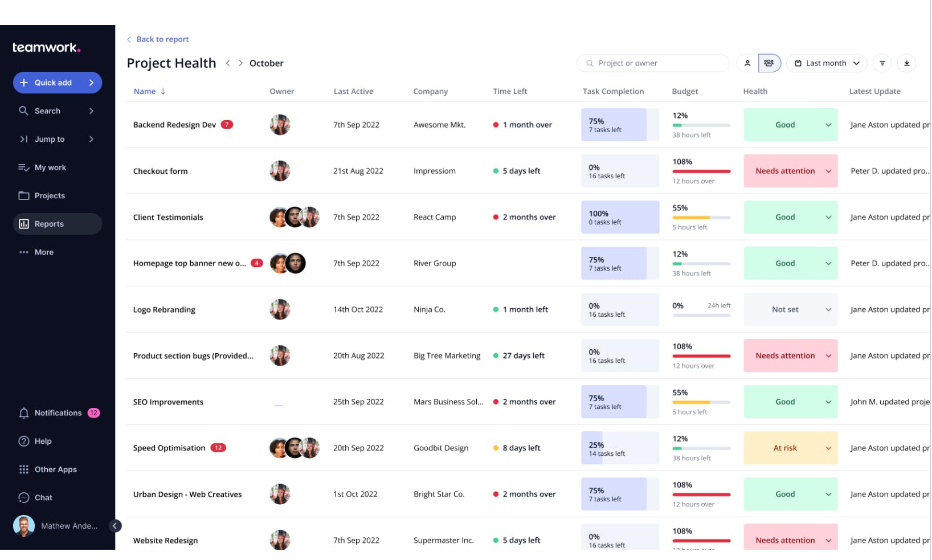Switch to team owners view
The image size is (932, 560).
pos(769,63)
